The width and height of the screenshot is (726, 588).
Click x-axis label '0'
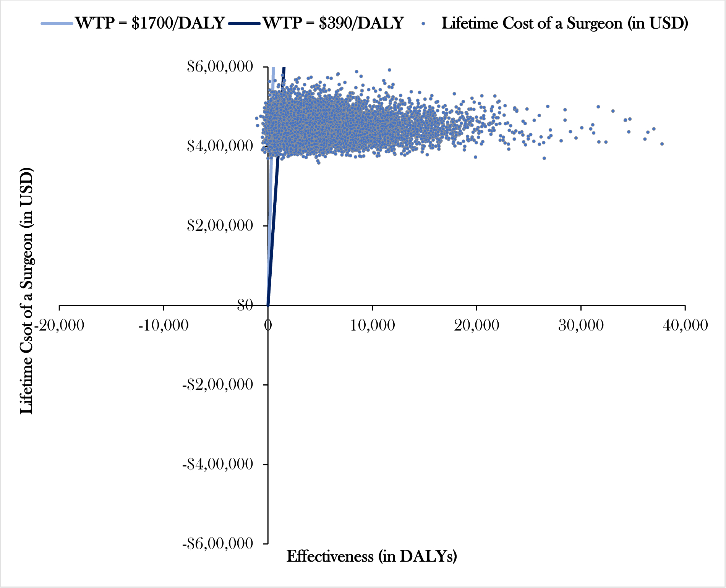[x=268, y=325]
